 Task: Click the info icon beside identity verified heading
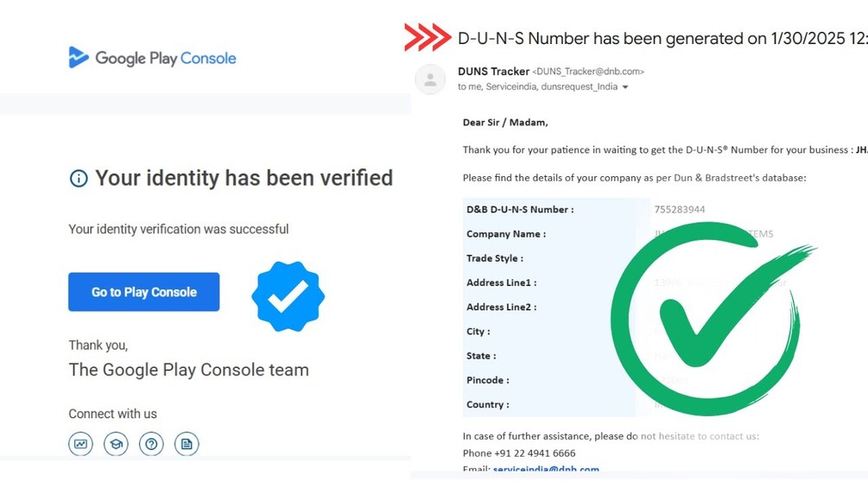tap(79, 179)
